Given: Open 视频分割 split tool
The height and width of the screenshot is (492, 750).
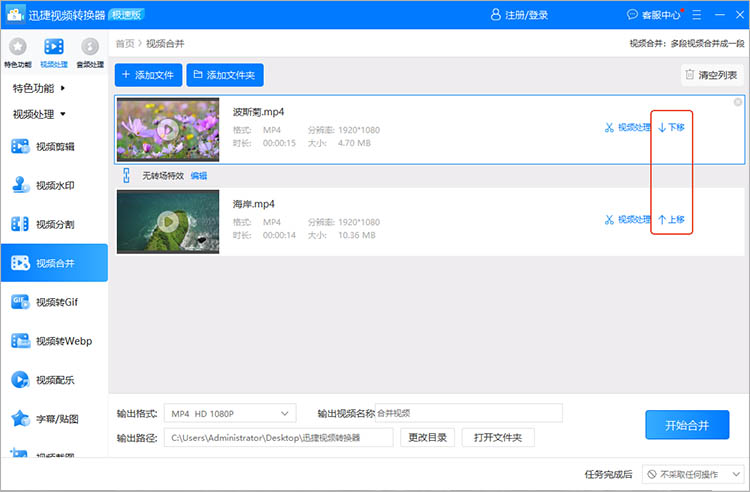Looking at the screenshot, I should 54,225.
